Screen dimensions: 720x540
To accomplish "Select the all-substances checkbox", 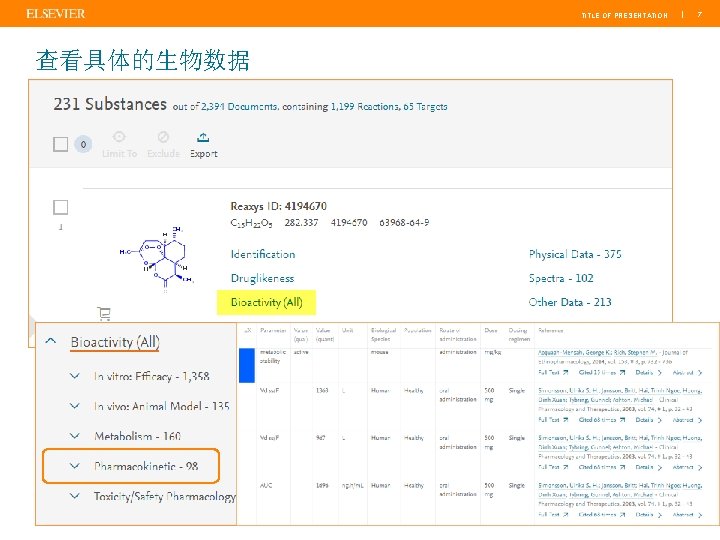I will 61,144.
